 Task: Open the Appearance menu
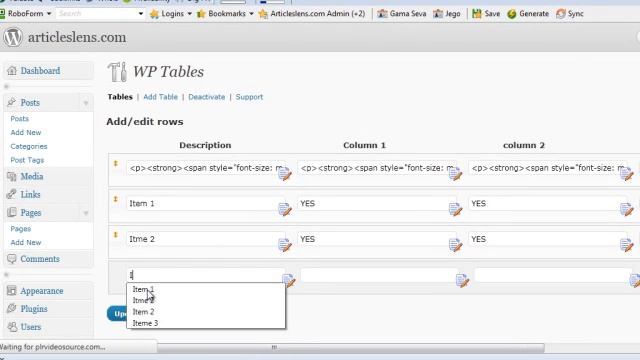(x=42, y=291)
